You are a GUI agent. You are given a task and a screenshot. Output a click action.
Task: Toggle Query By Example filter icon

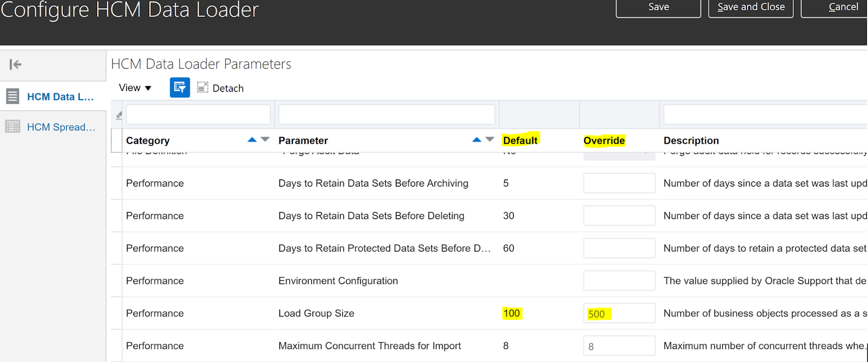tap(180, 87)
